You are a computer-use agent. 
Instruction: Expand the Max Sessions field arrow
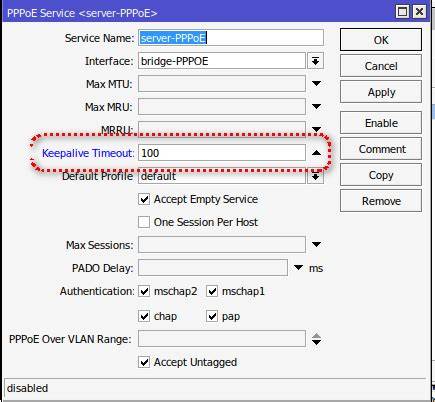point(316,245)
